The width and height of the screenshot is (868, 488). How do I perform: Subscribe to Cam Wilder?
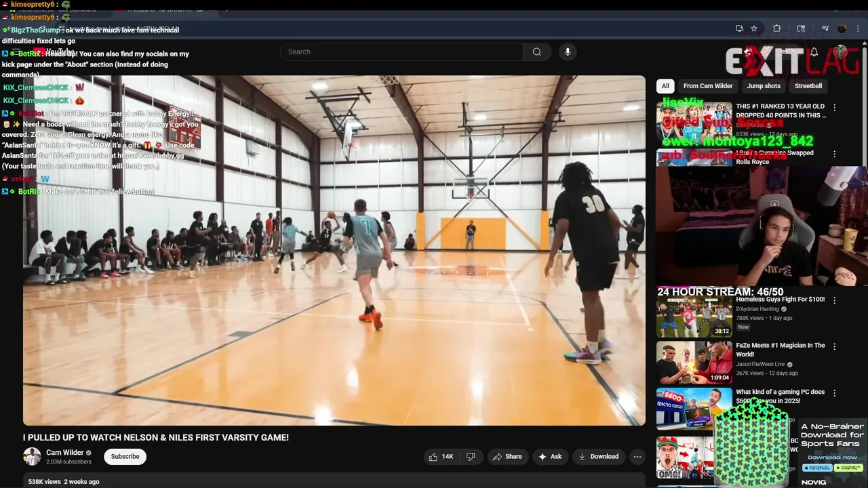[125, 457]
